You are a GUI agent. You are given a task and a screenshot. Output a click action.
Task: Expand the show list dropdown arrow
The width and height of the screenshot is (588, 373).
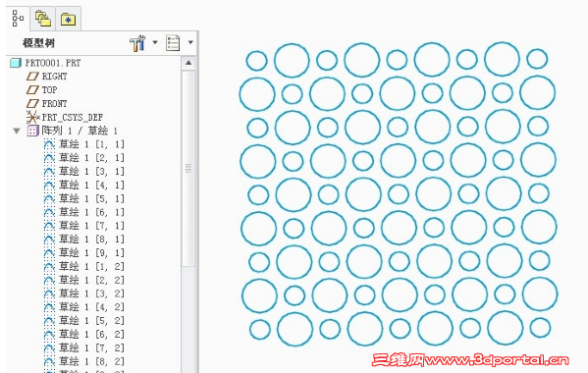[190, 42]
